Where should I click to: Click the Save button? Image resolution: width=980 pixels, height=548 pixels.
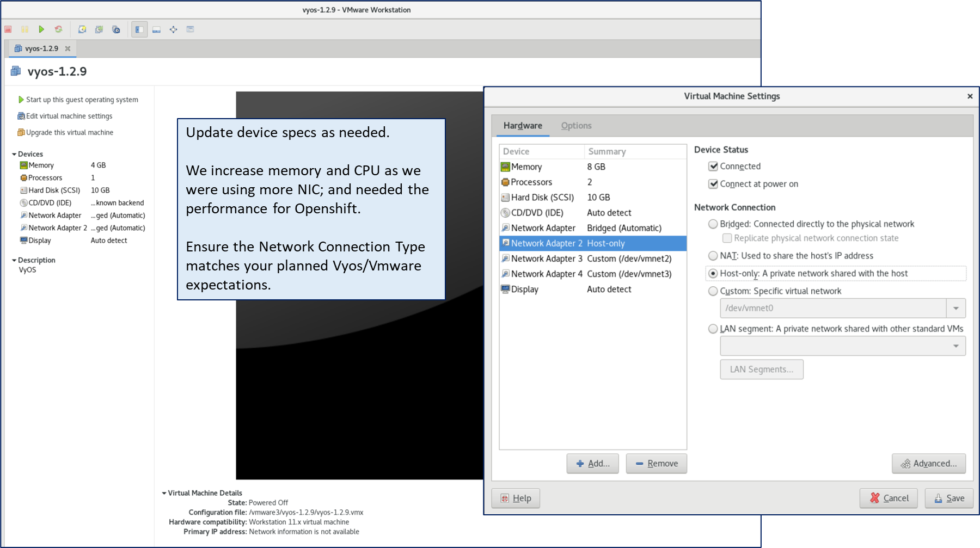click(949, 498)
